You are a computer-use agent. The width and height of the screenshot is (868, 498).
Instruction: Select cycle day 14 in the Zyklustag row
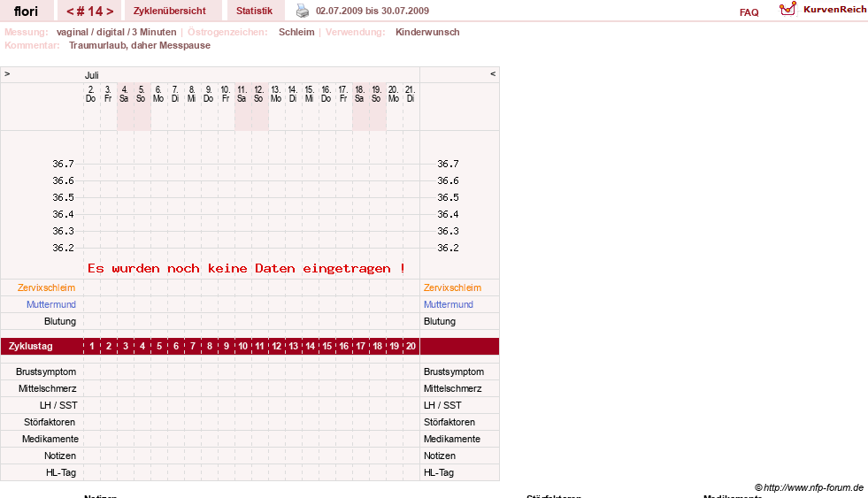[x=310, y=347]
